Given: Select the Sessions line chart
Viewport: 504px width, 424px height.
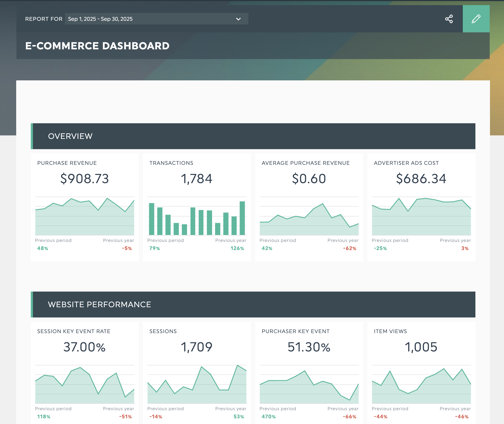Looking at the screenshot, I should click(x=197, y=385).
